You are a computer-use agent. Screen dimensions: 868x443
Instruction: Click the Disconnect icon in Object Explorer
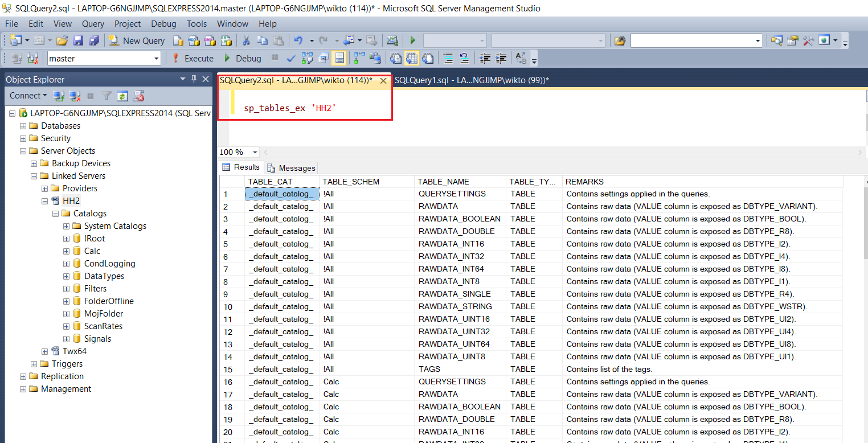tap(74, 96)
